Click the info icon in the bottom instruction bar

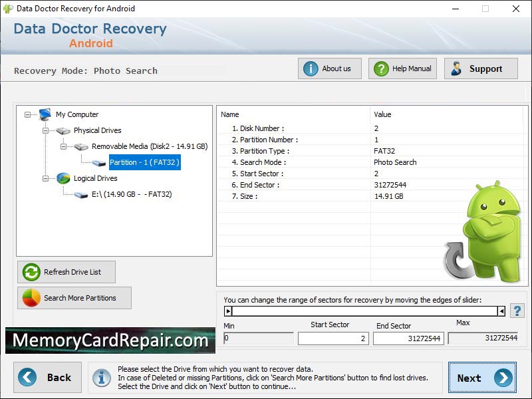point(100,378)
